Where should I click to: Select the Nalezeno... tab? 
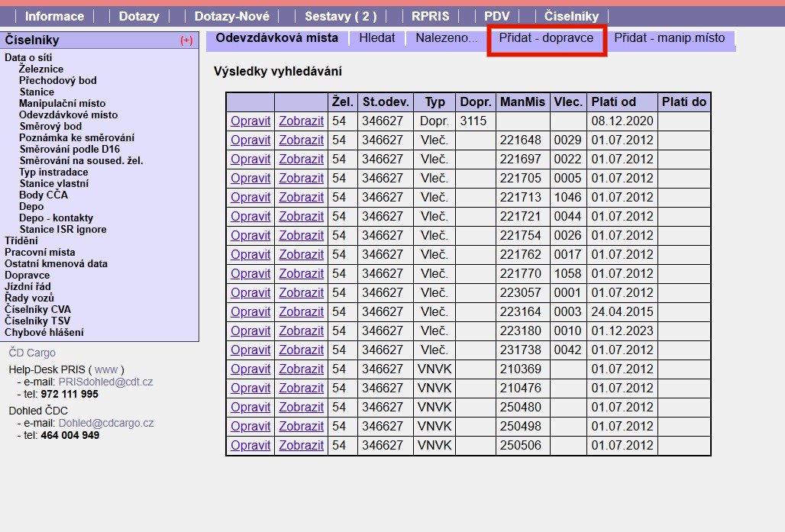coord(447,37)
